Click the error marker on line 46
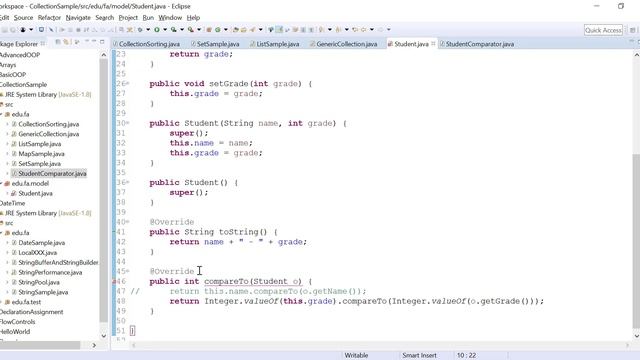Screen dimensions: 640x360 114,281
